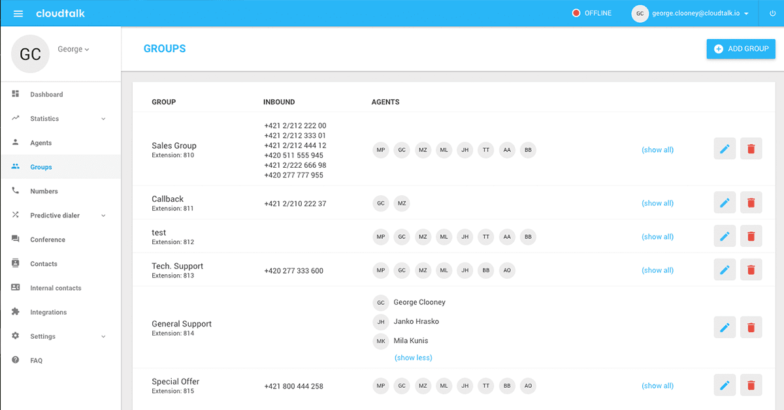Collapse General Support agents with show less
784x410 pixels.
pos(413,357)
